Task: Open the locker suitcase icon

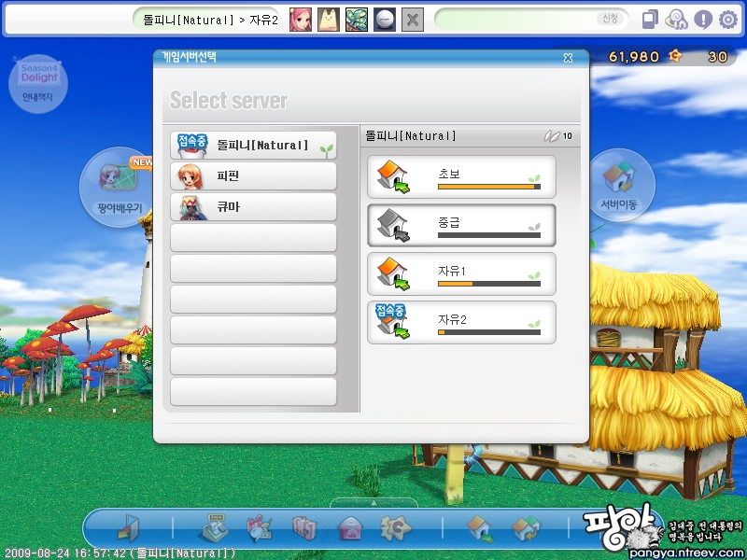Action: 305,528
